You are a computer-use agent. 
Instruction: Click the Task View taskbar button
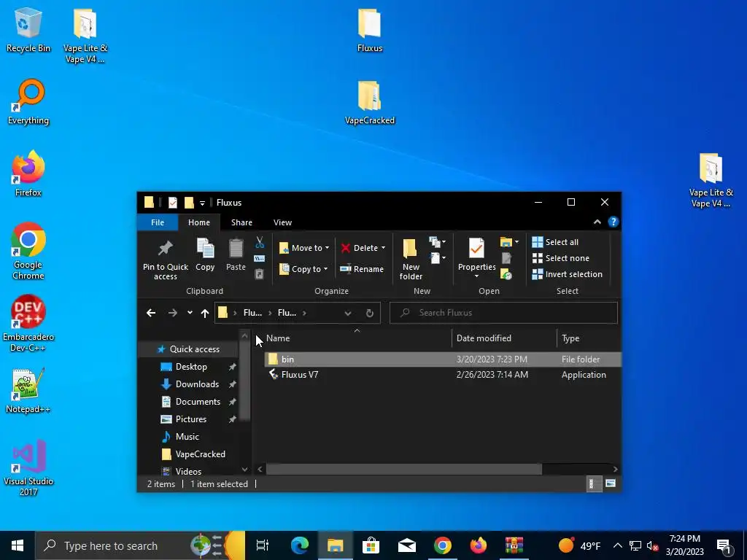click(263, 545)
